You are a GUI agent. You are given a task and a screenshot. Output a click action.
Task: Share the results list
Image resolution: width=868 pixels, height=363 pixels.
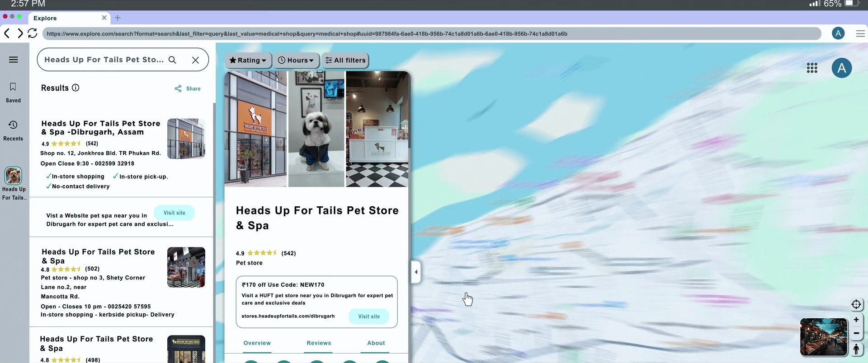tap(188, 88)
